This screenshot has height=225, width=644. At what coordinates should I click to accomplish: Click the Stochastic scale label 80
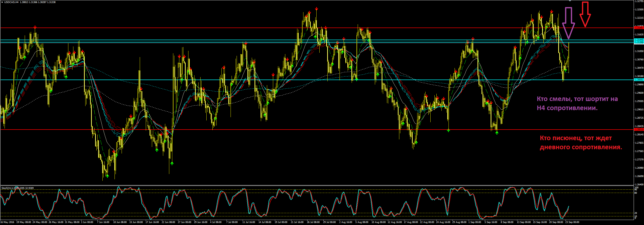pyautogui.click(x=636, y=193)
